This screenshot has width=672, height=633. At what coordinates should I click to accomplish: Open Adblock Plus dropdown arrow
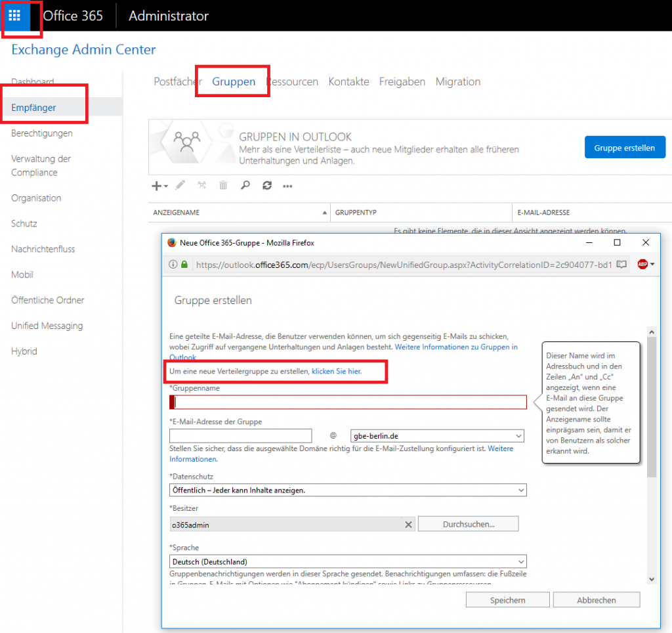coord(652,264)
